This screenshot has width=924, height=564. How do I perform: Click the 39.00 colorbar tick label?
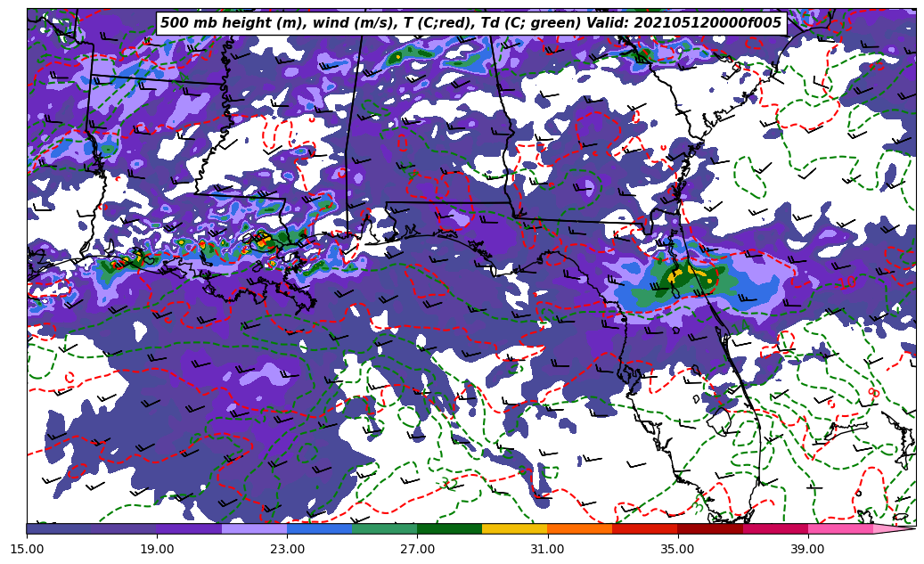tap(807, 549)
